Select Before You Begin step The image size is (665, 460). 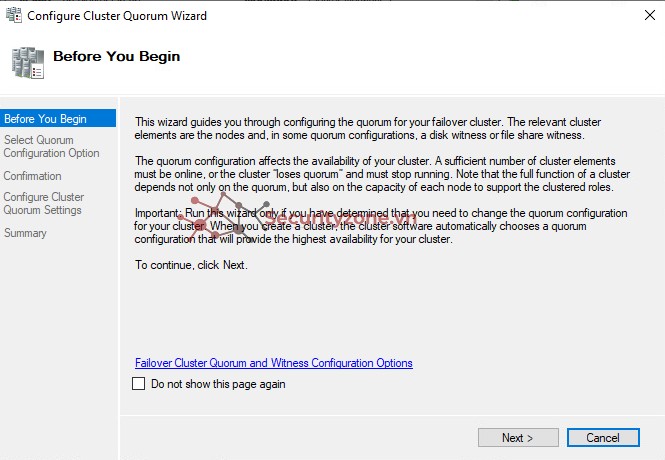coord(58,118)
